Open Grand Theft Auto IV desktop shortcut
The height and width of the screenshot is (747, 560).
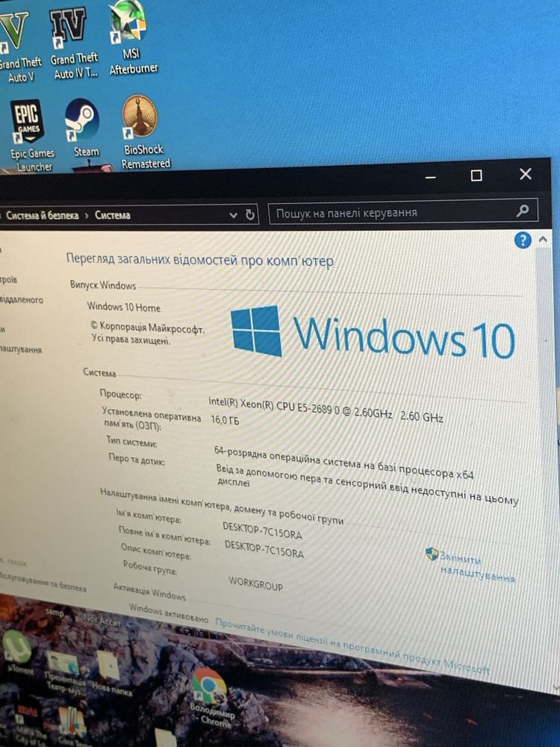[72, 42]
